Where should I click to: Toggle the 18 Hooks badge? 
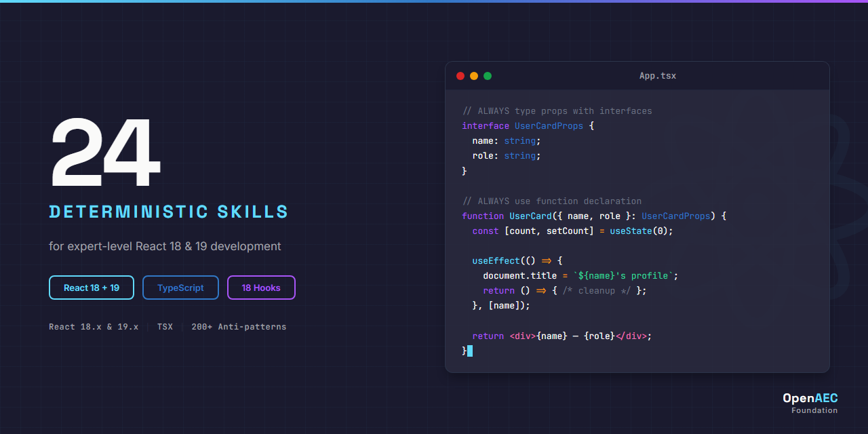pyautogui.click(x=261, y=288)
